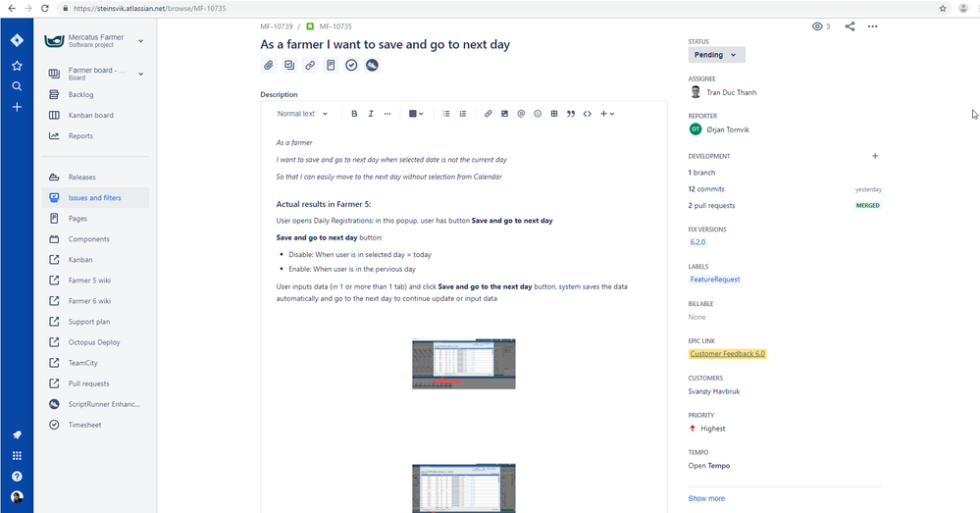Viewport: 980px width, 513px height.
Task: Click the 6.2.0 fix version link
Action: [697, 242]
